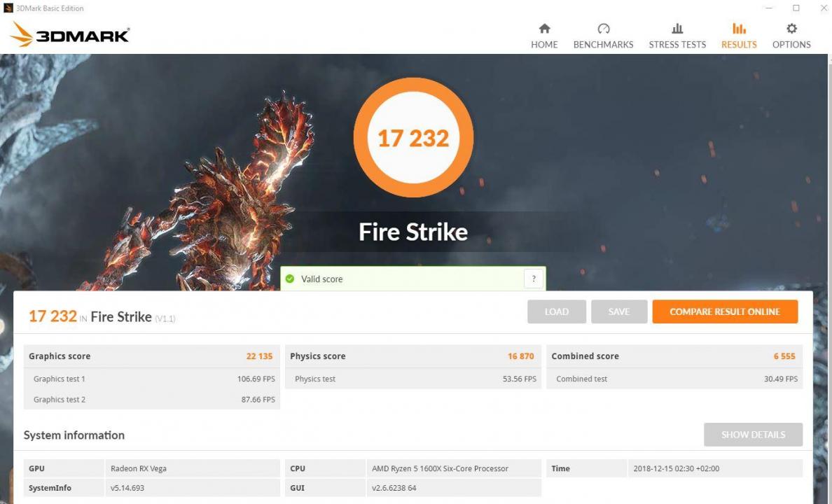Click the Home house icon
This screenshot has width=832, height=504.
pos(544,29)
